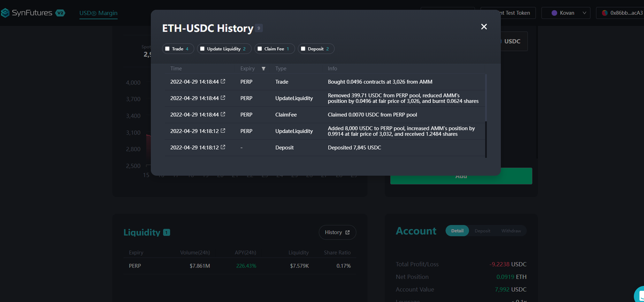Switch to the Account Detail tab
The width and height of the screenshot is (644, 302).
pos(457,231)
